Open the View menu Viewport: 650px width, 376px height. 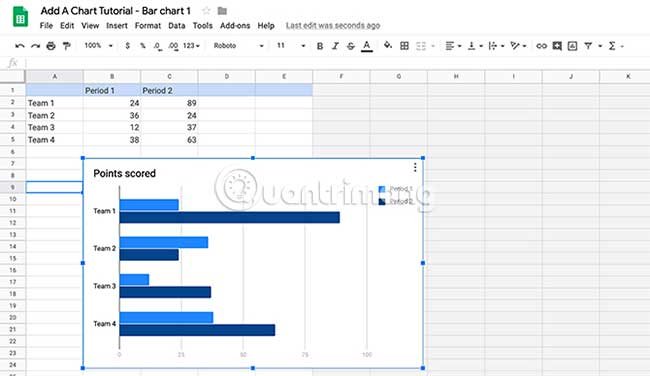pos(90,26)
